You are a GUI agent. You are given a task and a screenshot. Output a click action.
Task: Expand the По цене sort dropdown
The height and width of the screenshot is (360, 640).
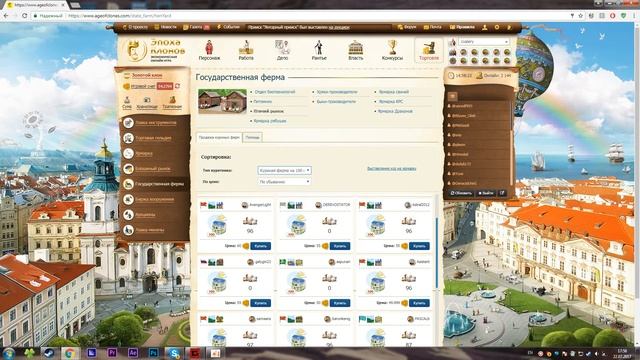click(x=284, y=182)
